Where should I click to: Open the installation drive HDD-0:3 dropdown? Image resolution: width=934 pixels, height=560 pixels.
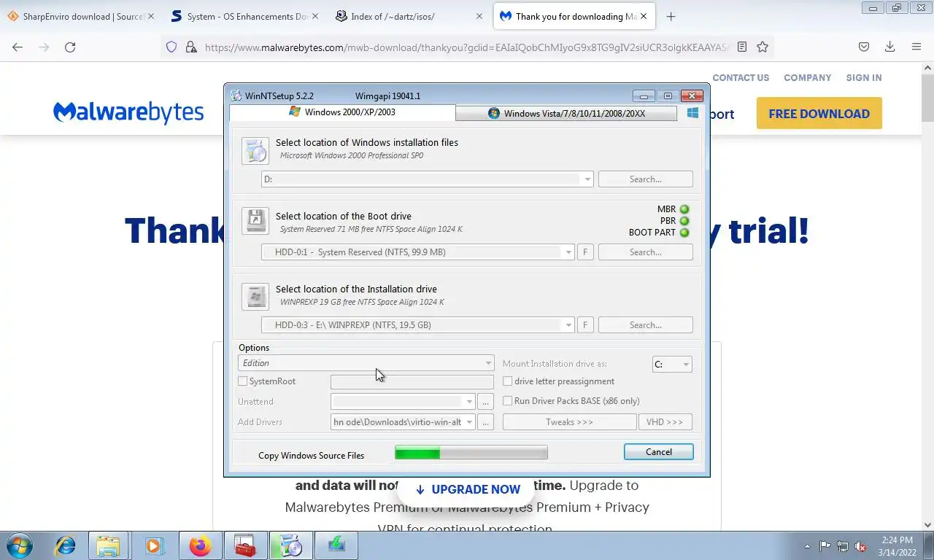[x=568, y=325]
